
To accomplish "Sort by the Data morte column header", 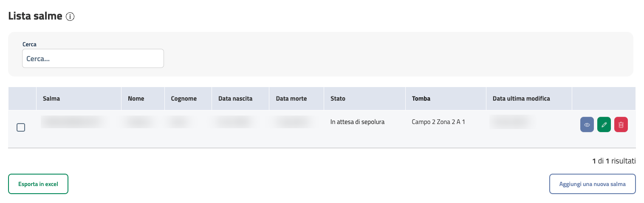I will [291, 99].
